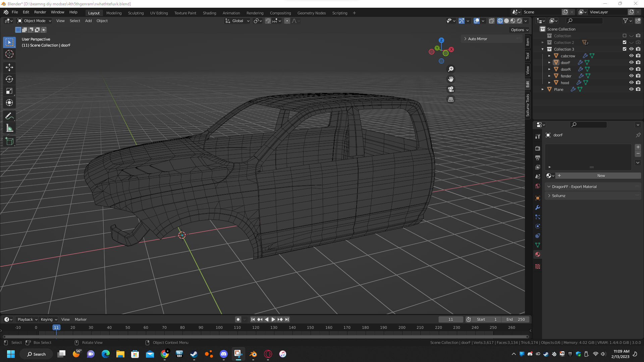Open the Keying dropdown

click(x=49, y=319)
